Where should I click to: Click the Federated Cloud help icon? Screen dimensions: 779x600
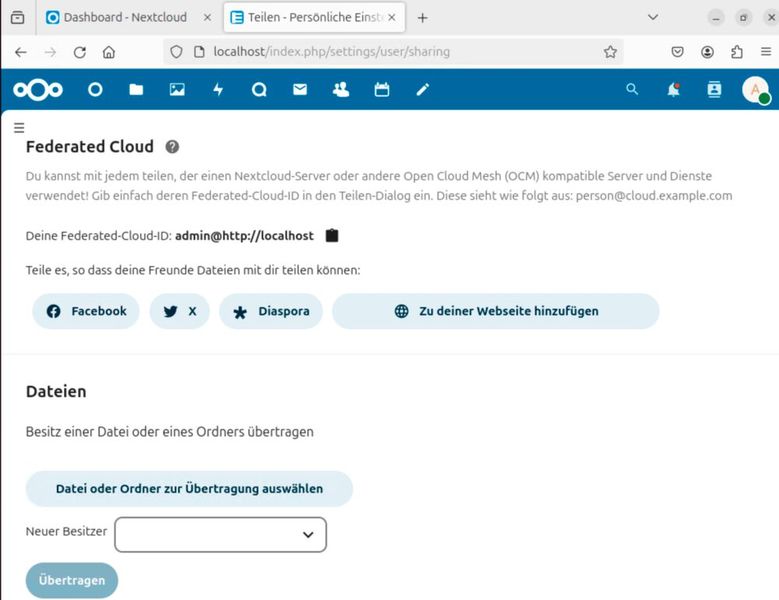point(172,147)
